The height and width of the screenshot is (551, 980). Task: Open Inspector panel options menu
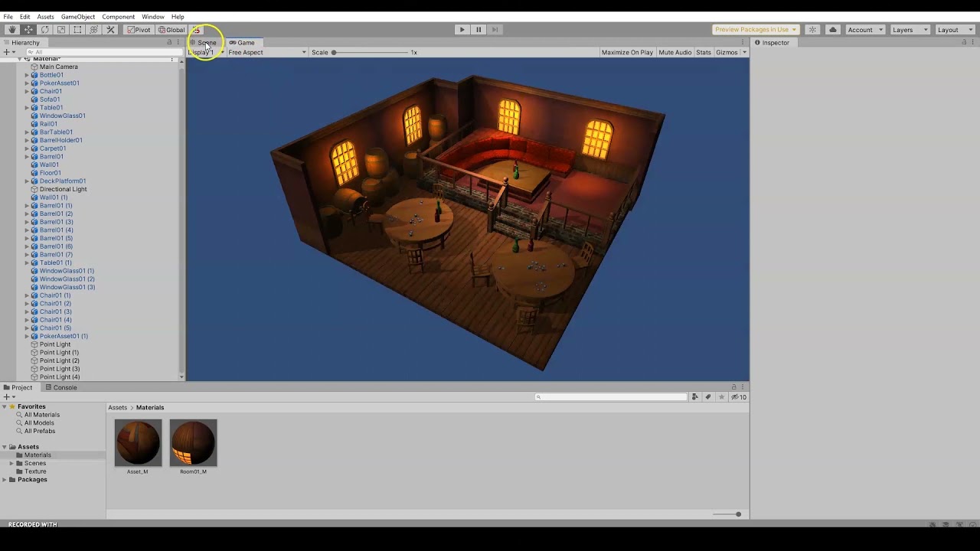coord(973,43)
